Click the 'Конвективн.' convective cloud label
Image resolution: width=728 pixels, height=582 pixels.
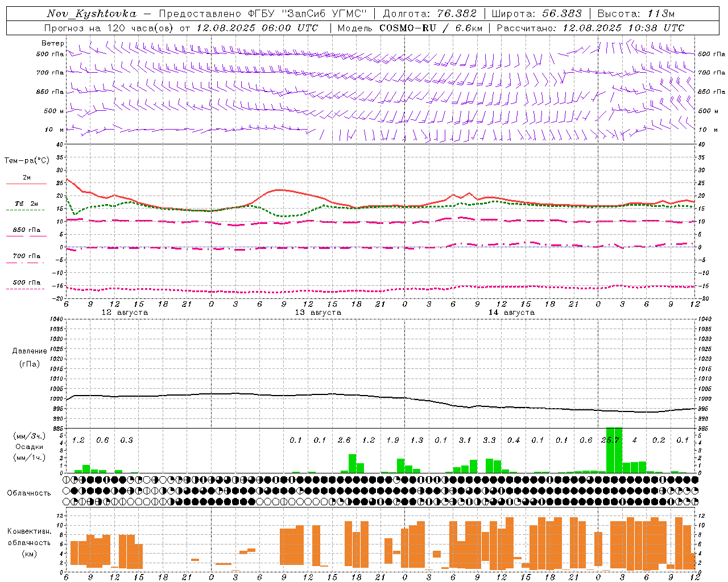[x=30, y=531]
